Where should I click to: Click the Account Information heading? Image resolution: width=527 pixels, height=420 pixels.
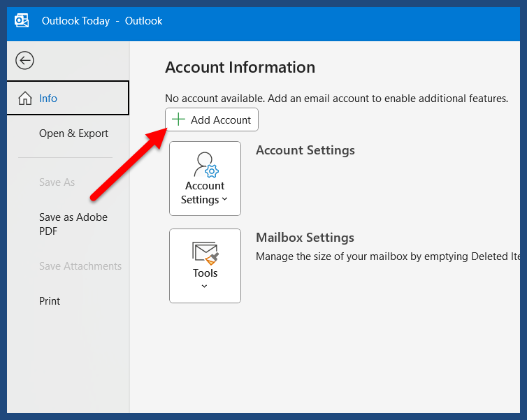(240, 67)
